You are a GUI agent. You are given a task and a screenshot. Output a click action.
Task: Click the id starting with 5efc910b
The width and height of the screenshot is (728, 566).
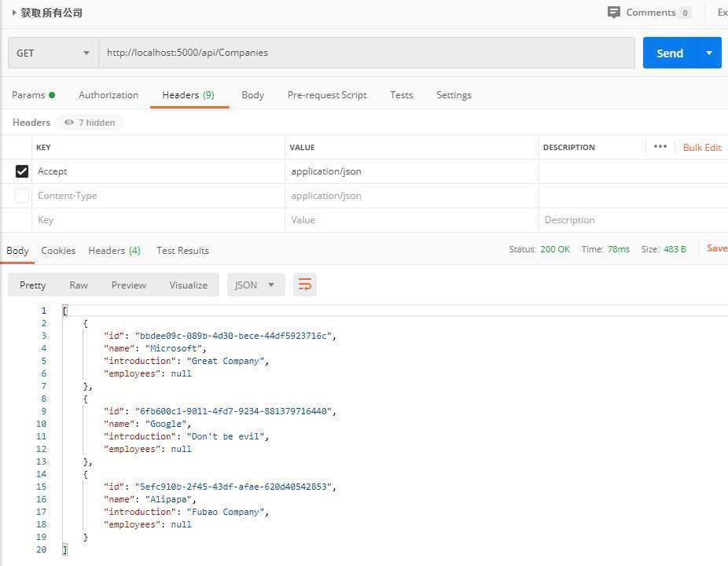[233, 487]
